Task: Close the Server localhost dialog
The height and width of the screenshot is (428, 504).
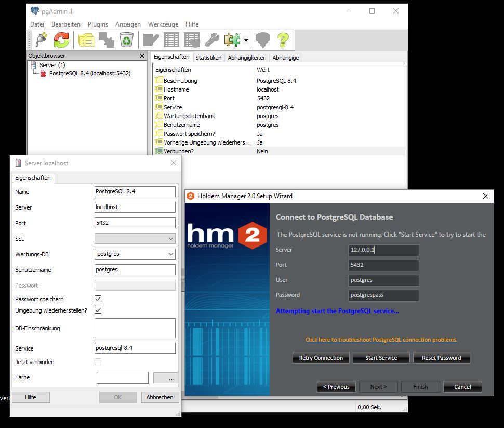Action: pyautogui.click(x=174, y=163)
